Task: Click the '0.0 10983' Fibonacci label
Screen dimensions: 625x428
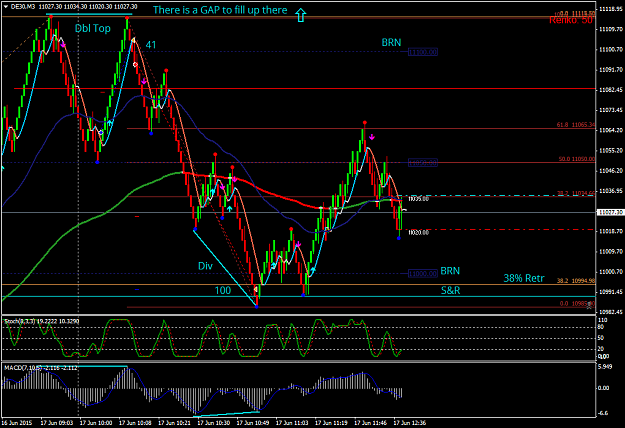Action: [576, 304]
